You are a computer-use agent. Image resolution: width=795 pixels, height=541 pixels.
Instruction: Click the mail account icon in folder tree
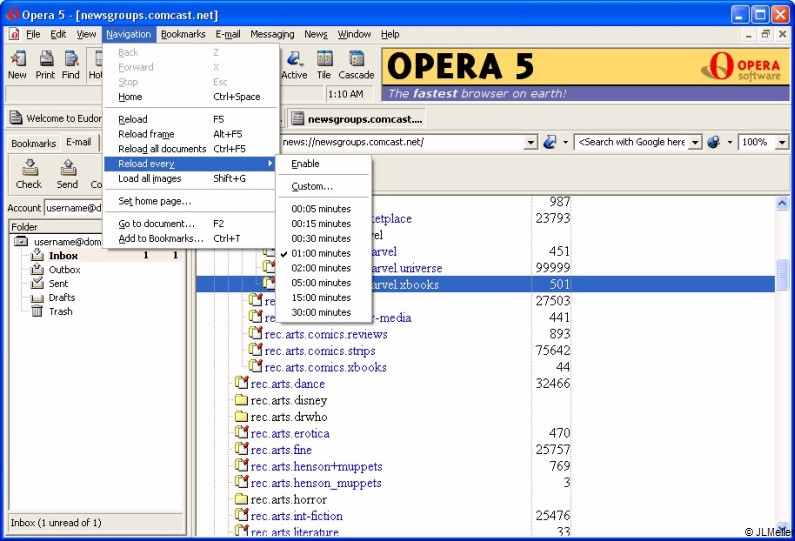21,241
